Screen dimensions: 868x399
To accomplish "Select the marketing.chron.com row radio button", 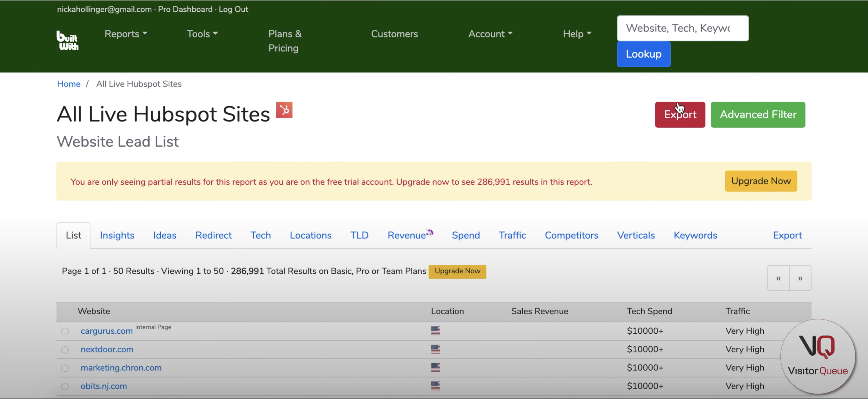I will pos(65,368).
